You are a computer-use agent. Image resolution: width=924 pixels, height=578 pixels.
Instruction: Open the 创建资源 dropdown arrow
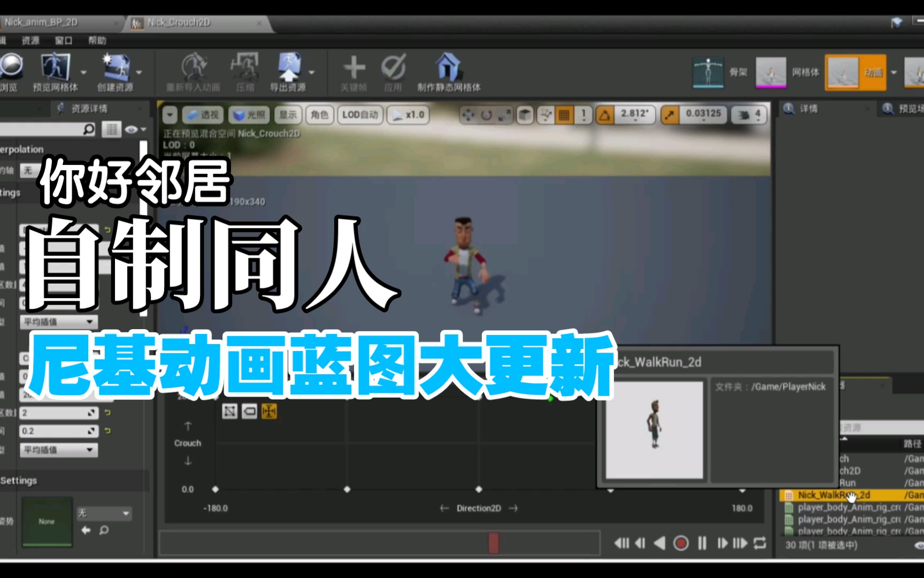(x=139, y=72)
